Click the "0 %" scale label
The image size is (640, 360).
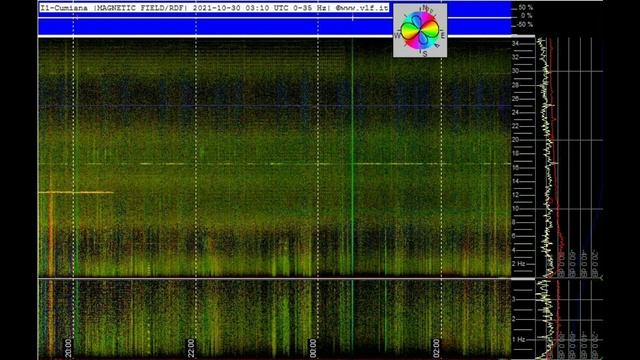point(527,16)
